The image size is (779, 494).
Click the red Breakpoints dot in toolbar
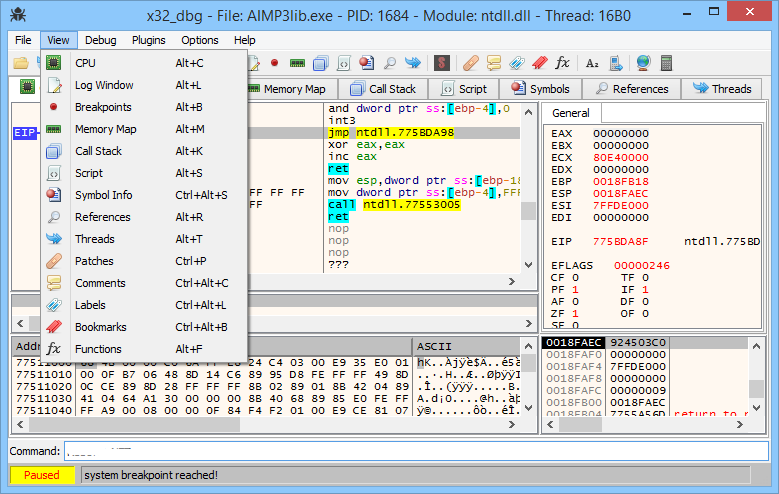(x=274, y=63)
